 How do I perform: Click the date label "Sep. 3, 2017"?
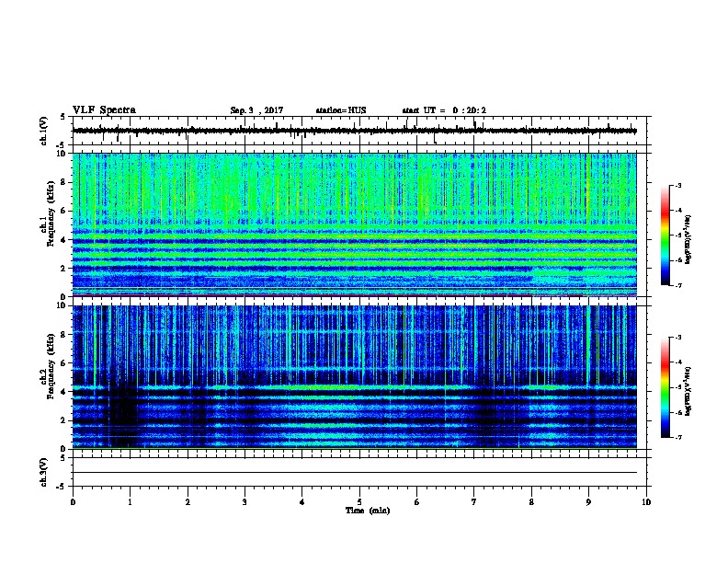tap(256, 110)
